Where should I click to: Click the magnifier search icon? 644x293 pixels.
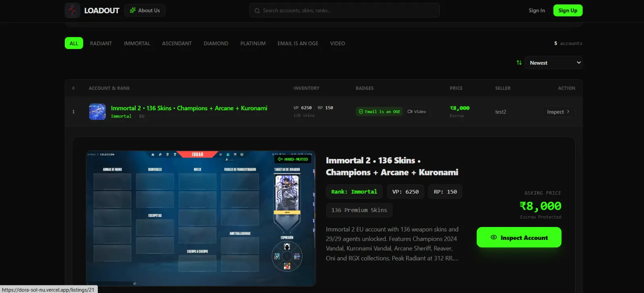[x=257, y=11]
